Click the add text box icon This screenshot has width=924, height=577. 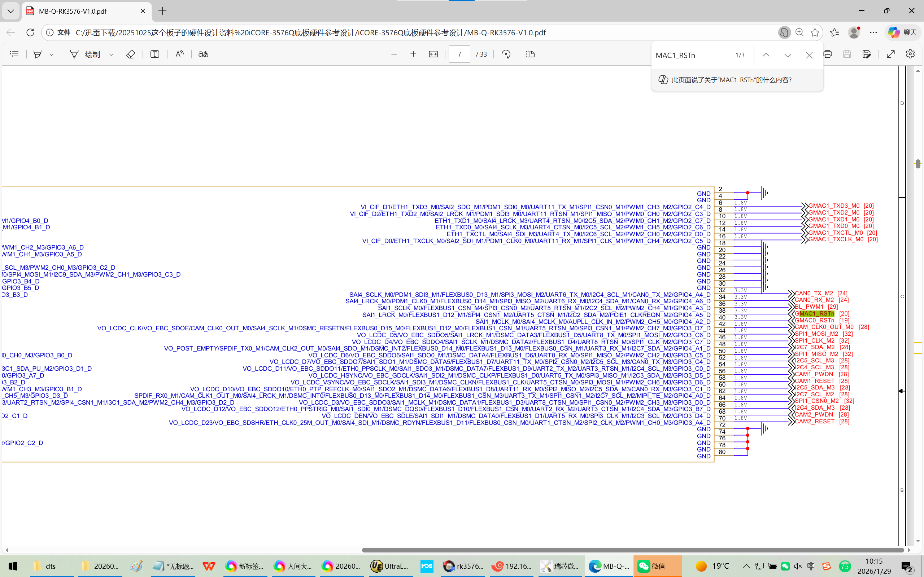pyautogui.click(x=154, y=54)
